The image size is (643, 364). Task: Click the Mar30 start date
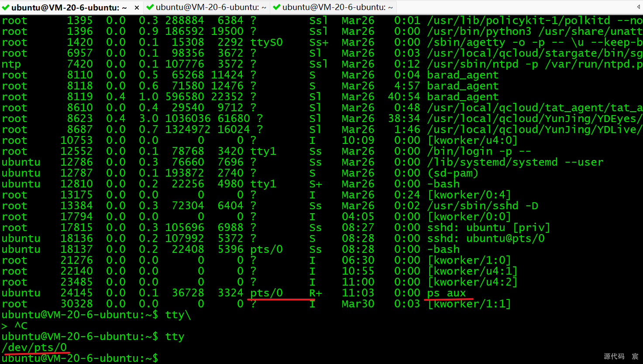(358, 304)
